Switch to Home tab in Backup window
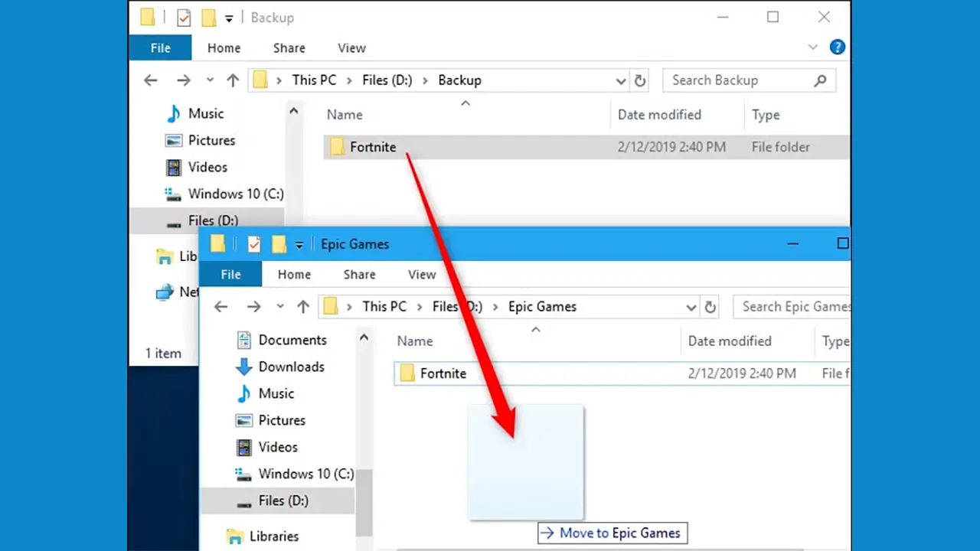The height and width of the screenshot is (551, 980). (224, 47)
